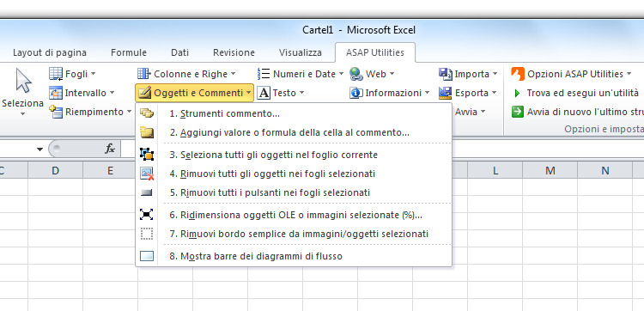644x311 pixels.
Task: Switch to the Formule tab
Action: (129, 52)
